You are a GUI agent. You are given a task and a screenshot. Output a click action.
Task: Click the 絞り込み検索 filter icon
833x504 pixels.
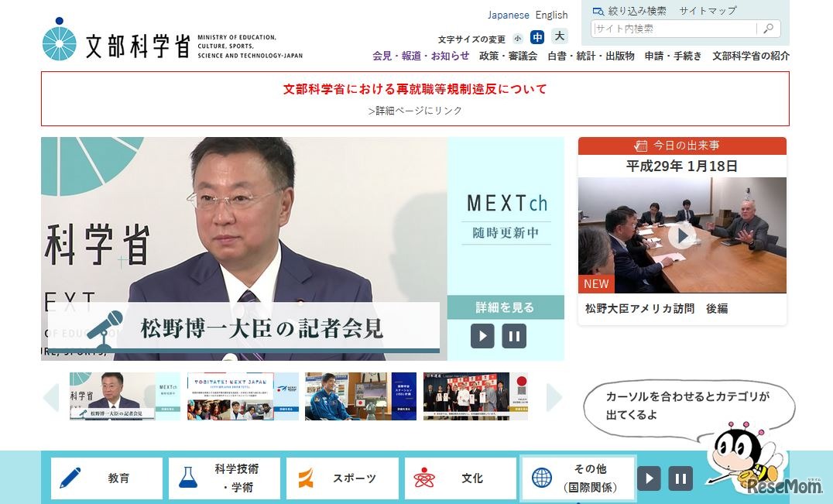coord(598,11)
